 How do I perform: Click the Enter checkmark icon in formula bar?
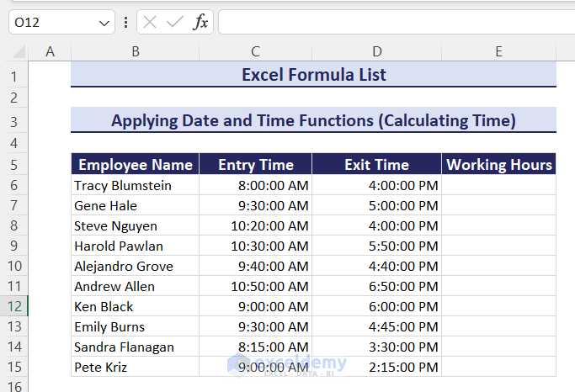175,23
